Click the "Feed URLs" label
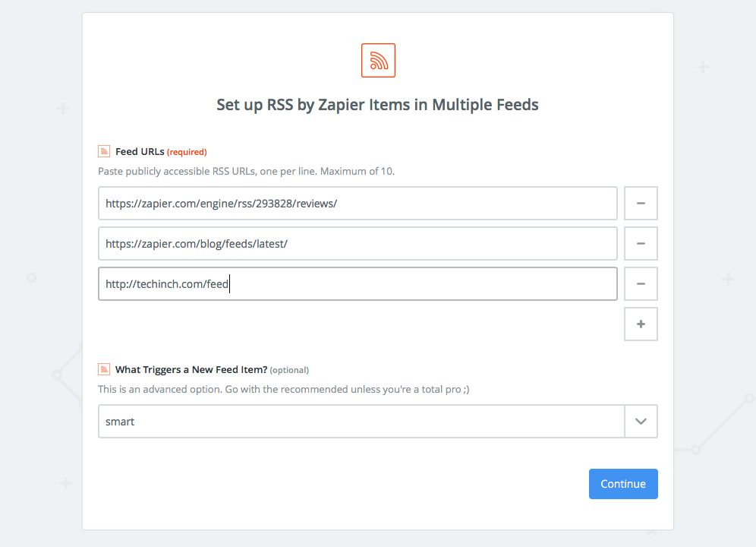Viewport: 756px width, 547px height. point(140,152)
